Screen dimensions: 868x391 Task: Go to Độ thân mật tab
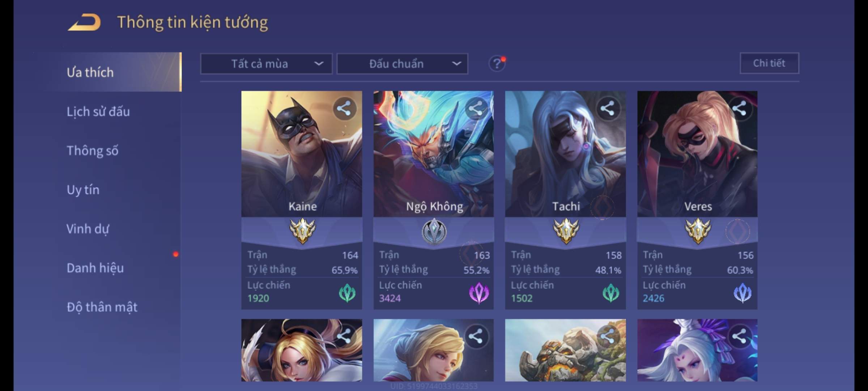point(102,307)
